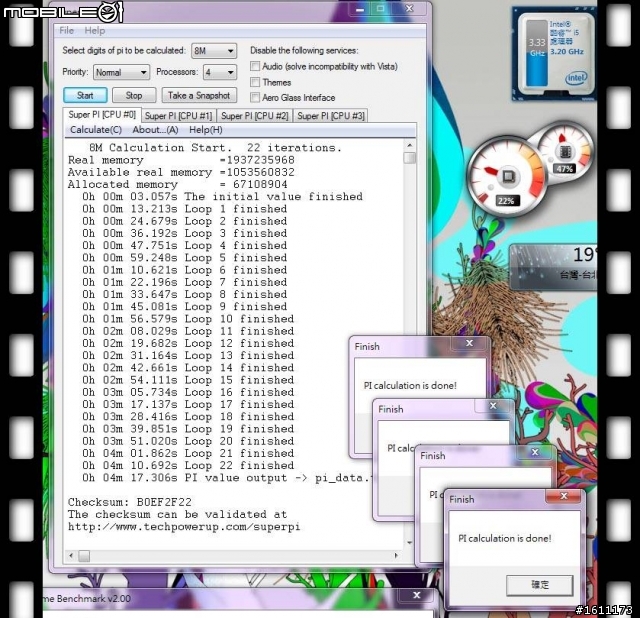Click the 'PI value output' line
640x618 pixels.
pos(227,478)
